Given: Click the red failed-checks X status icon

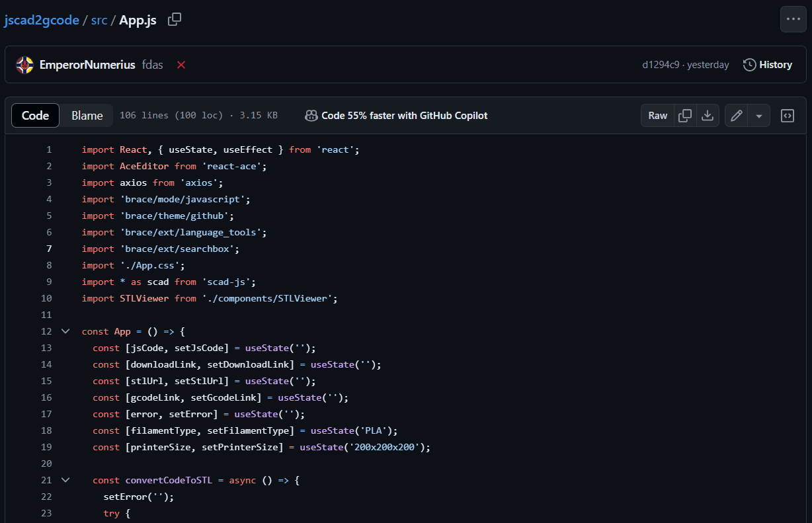Looking at the screenshot, I should coord(181,65).
